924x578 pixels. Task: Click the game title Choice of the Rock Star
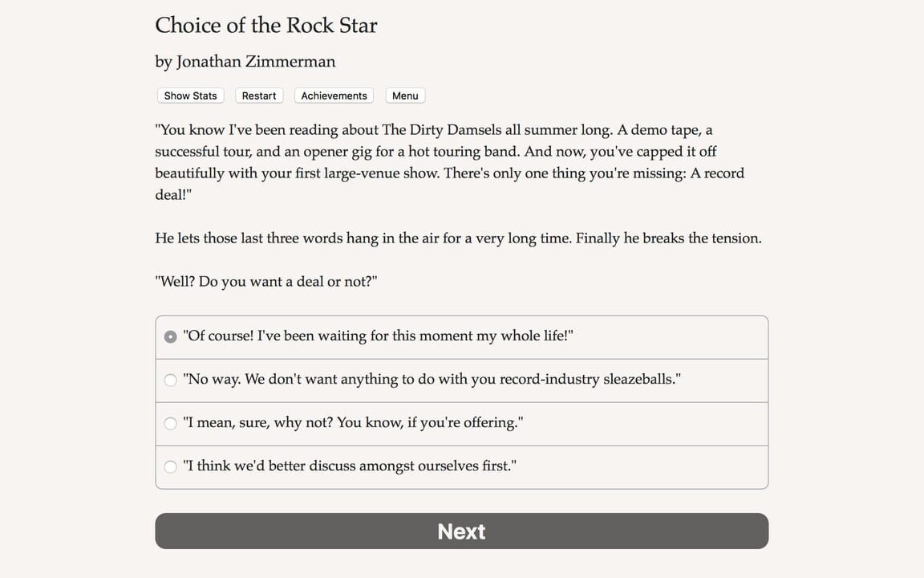click(265, 25)
